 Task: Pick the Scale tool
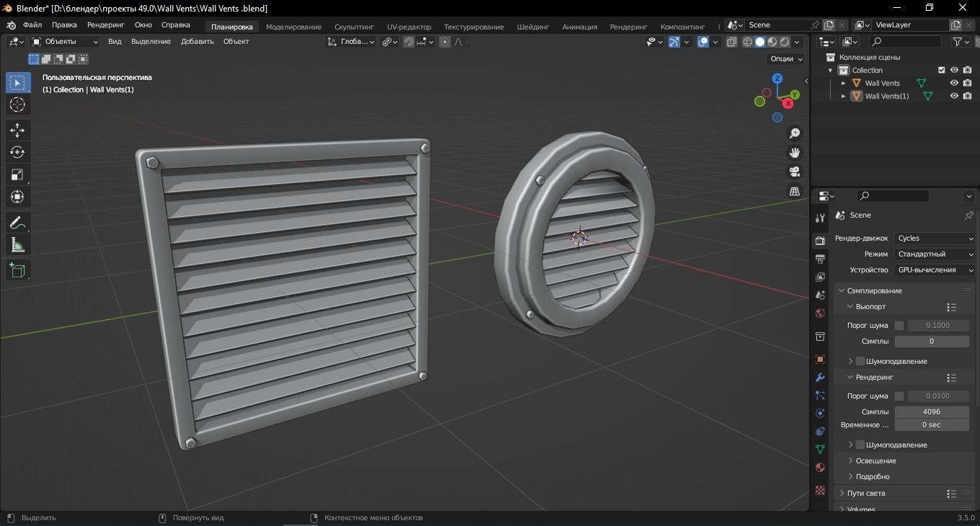[17, 174]
